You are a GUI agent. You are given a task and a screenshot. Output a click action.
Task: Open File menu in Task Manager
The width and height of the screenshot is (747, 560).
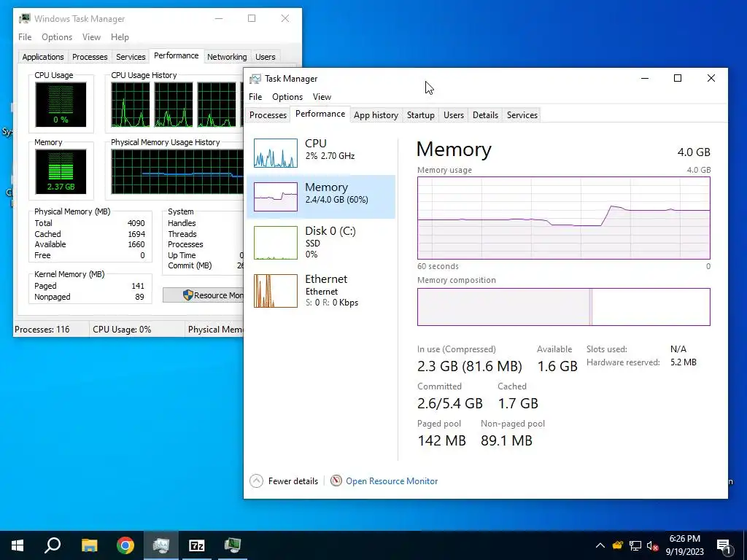(x=255, y=97)
